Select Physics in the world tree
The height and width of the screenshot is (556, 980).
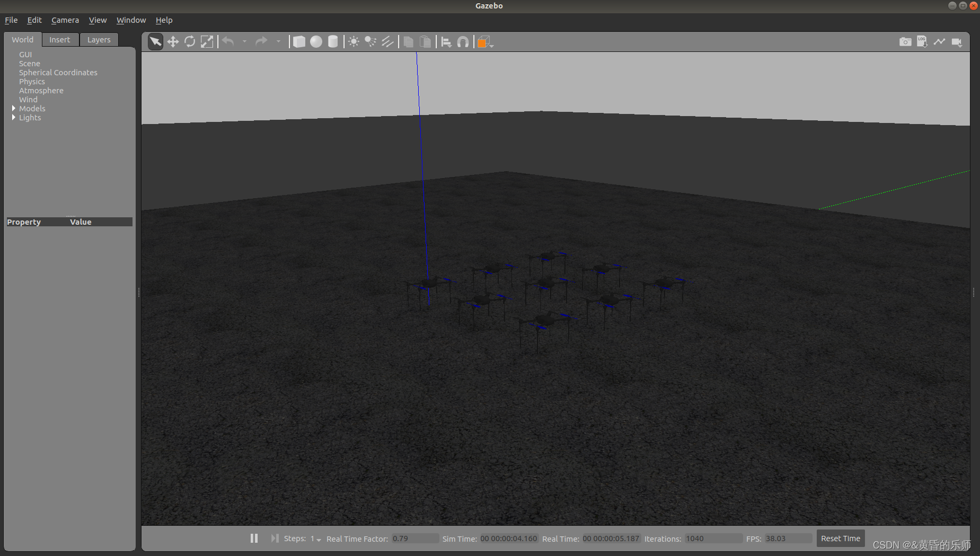(x=32, y=82)
